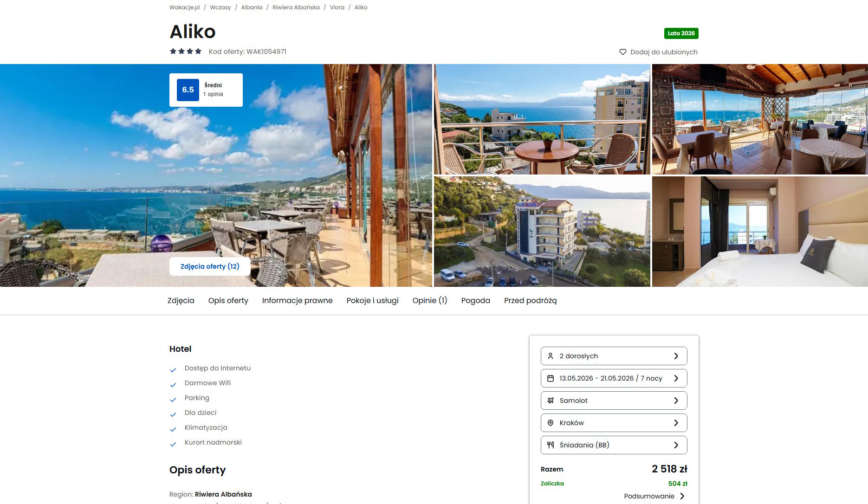
Task: Click the four-star hotel rating
Action: pos(186,52)
